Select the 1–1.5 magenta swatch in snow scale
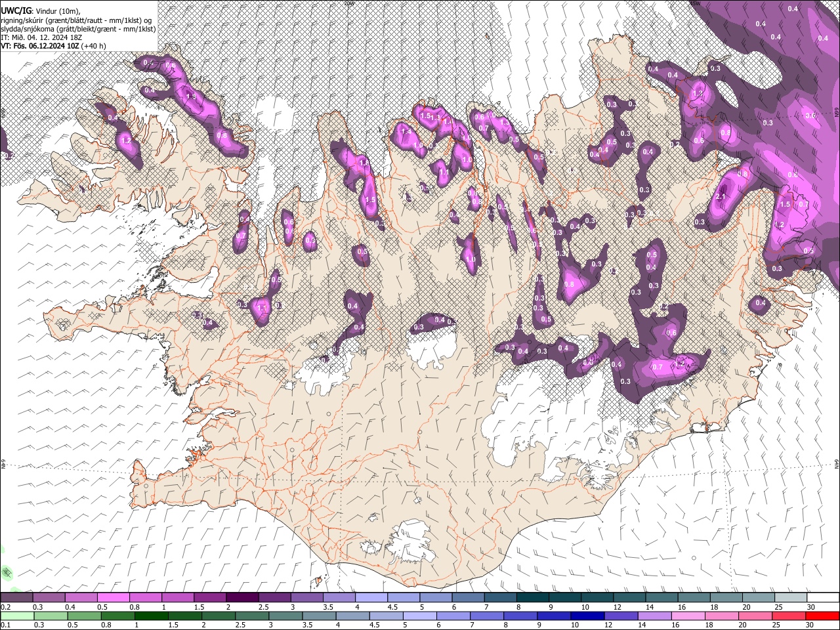840x630 pixels. pos(177,597)
